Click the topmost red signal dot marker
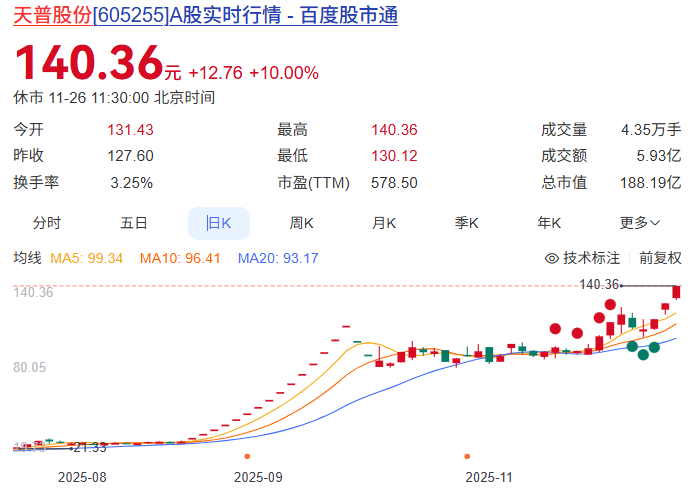This screenshot has height=496, width=690. click(x=610, y=304)
